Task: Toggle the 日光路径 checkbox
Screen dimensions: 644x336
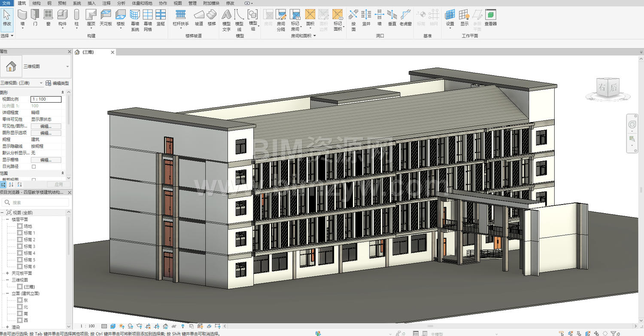Action: pos(34,166)
